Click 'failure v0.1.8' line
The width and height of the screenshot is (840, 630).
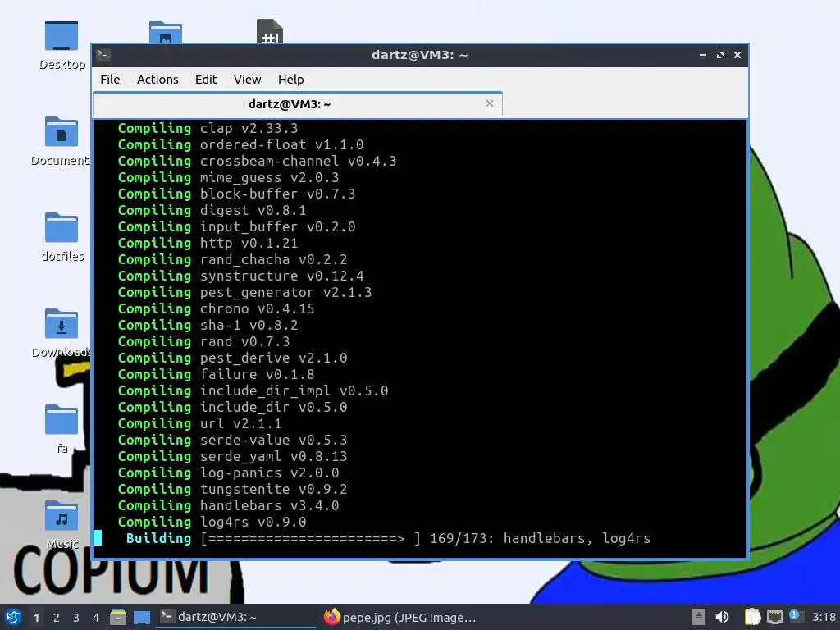click(257, 374)
